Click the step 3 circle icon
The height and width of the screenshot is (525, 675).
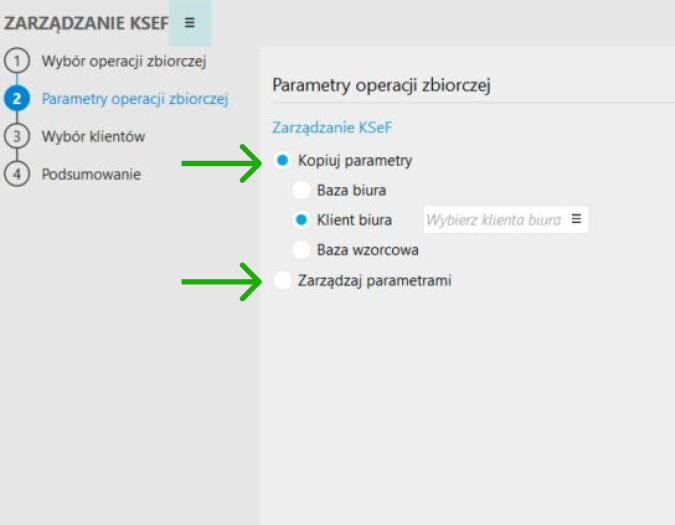(x=17, y=136)
